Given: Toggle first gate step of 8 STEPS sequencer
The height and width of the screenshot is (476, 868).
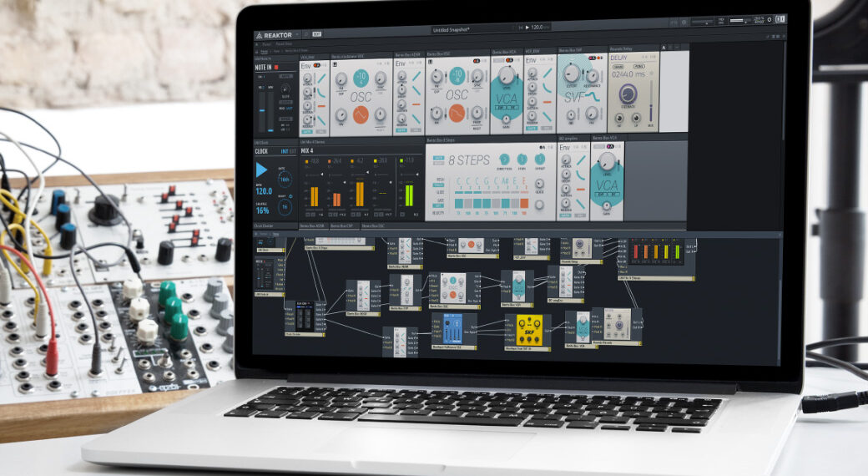Looking at the screenshot, I should pos(459,204).
